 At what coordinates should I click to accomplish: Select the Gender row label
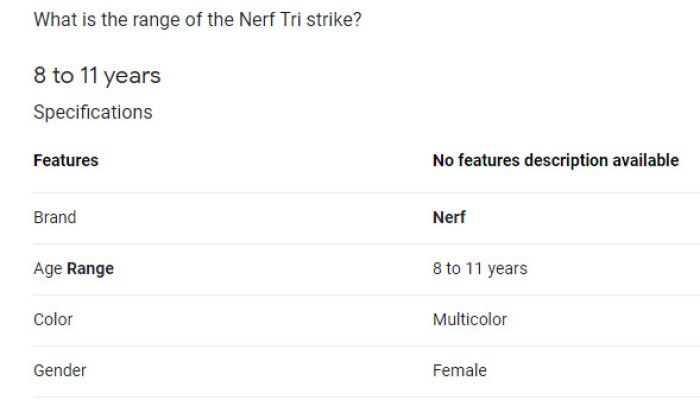tap(60, 371)
